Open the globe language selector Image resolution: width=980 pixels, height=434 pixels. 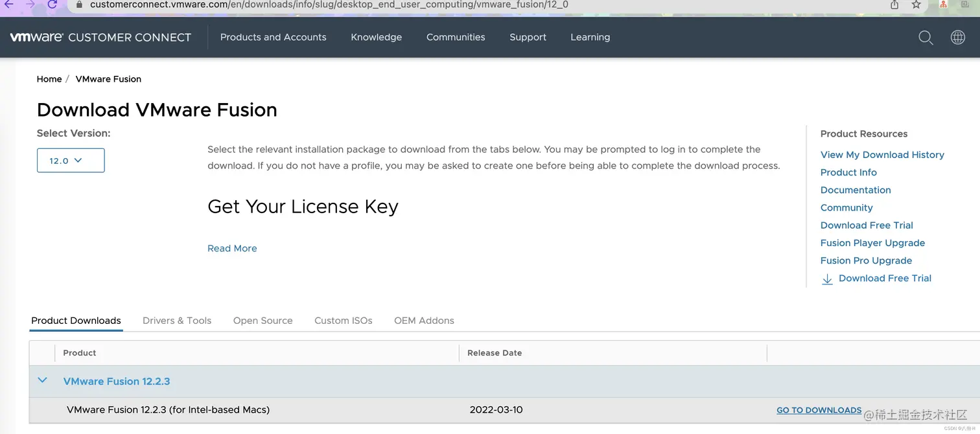957,38
